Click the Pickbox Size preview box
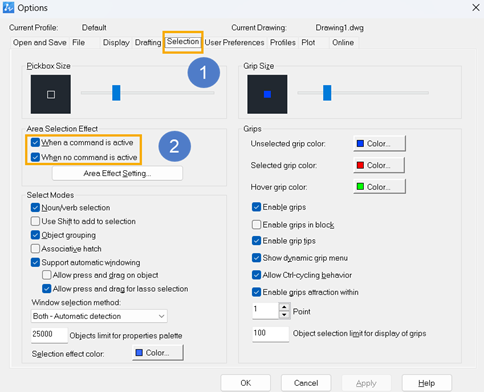Viewport: 484px width, 392px height. 51,94
